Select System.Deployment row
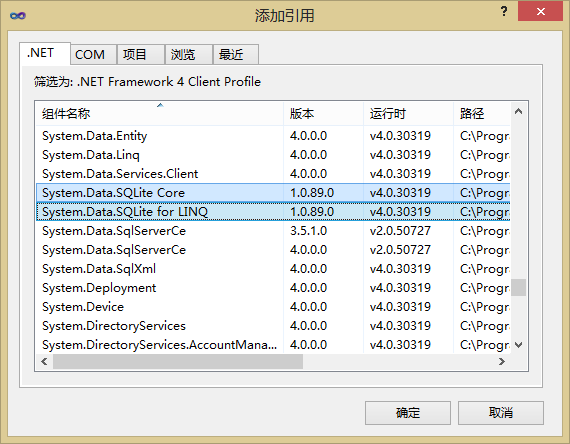The width and height of the screenshot is (570, 444). pos(273,288)
